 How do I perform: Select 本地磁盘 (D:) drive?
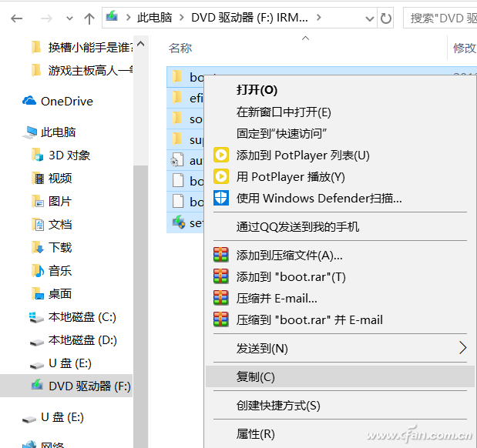(82, 340)
